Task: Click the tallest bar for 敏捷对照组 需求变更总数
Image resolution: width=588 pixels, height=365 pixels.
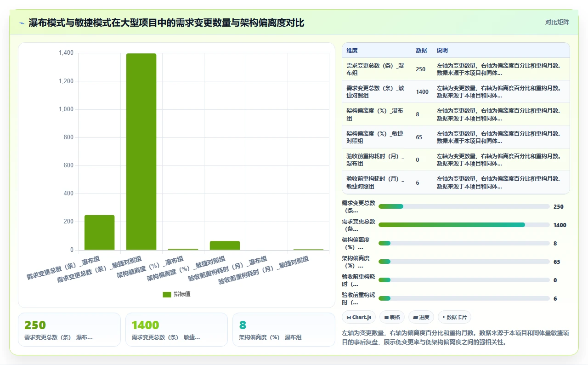Action: point(141,152)
